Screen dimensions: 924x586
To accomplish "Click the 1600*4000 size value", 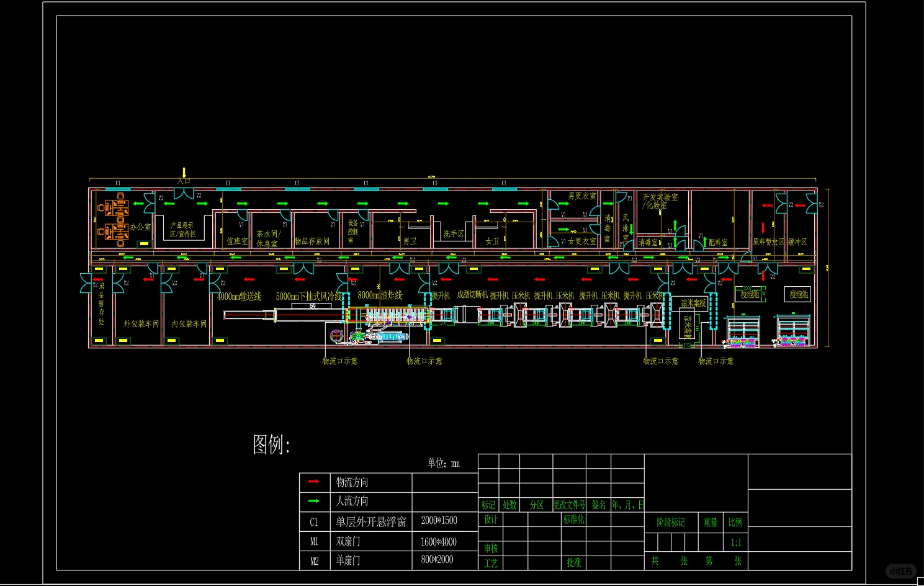I will [439, 541].
